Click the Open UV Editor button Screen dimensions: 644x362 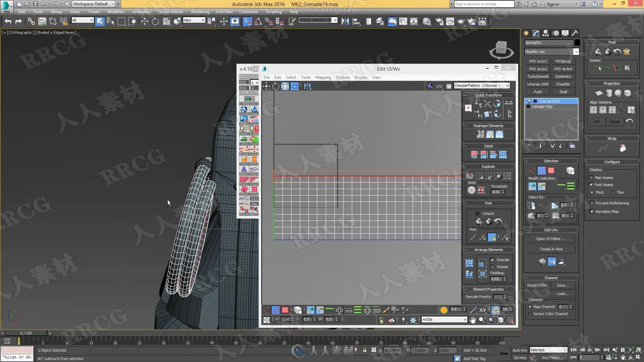click(x=551, y=239)
